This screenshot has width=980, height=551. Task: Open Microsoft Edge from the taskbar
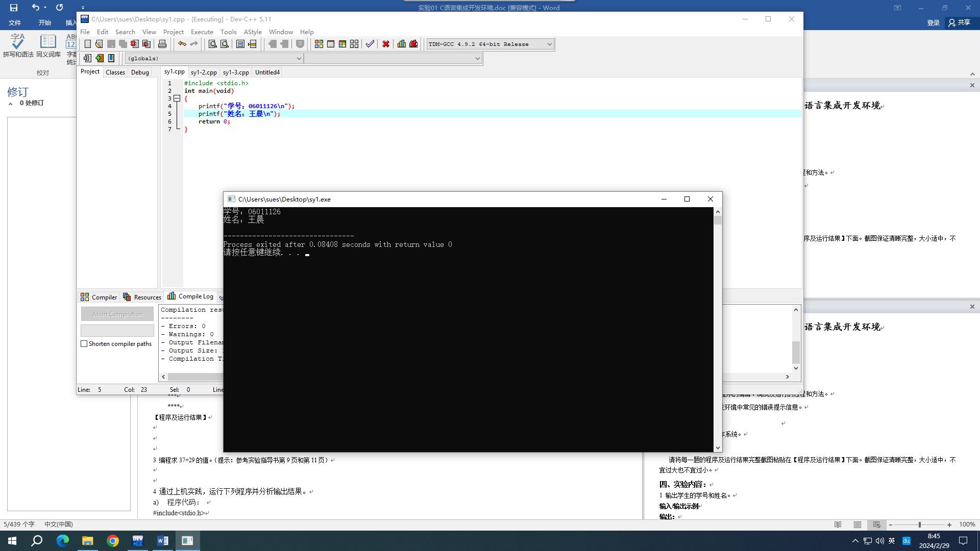coord(63,541)
